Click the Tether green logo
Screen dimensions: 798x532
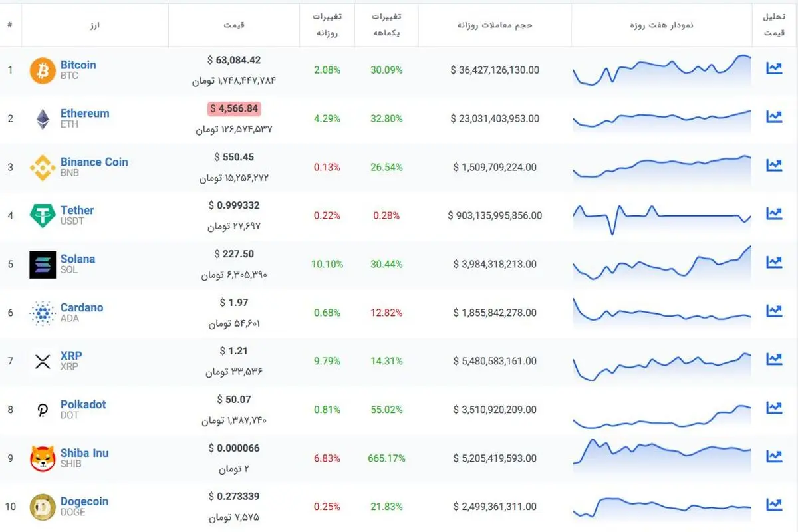[x=43, y=216]
